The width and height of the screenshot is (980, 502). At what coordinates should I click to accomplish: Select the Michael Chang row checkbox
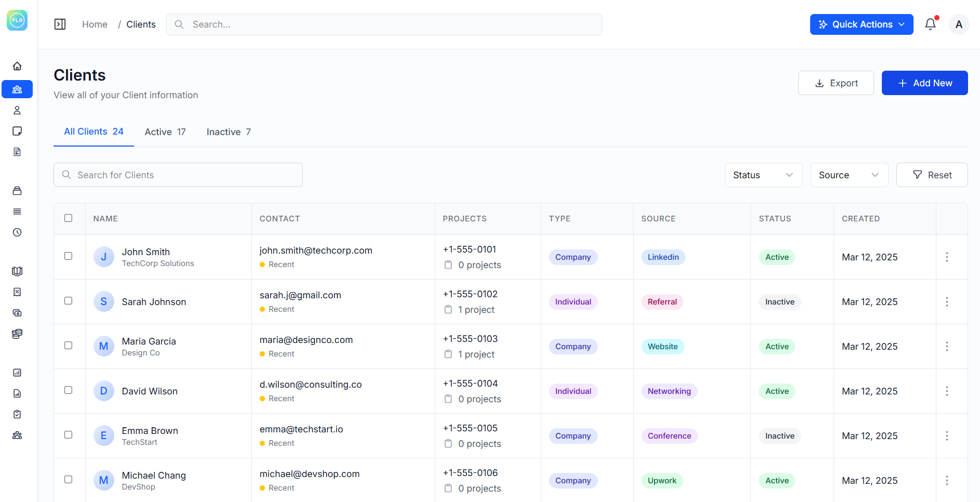(x=69, y=480)
